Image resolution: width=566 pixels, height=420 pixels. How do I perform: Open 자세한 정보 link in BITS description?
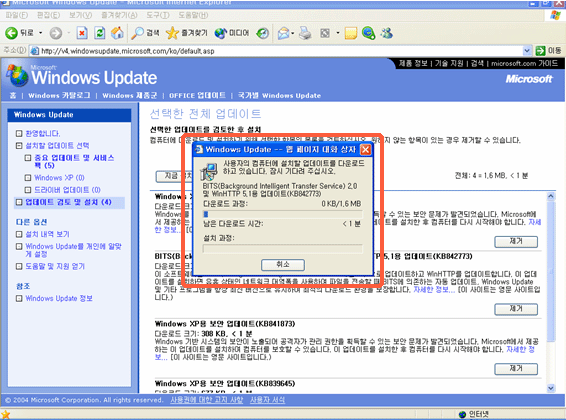click(434, 290)
